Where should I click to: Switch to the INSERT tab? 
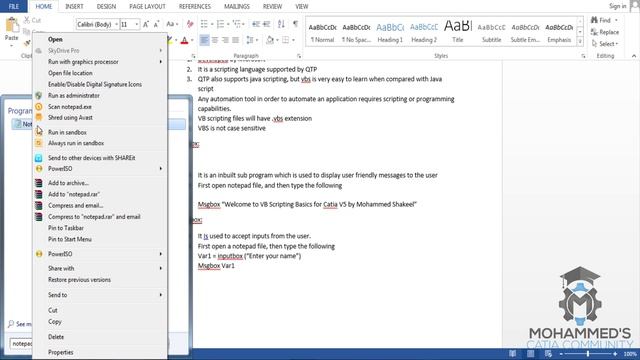(74, 7)
